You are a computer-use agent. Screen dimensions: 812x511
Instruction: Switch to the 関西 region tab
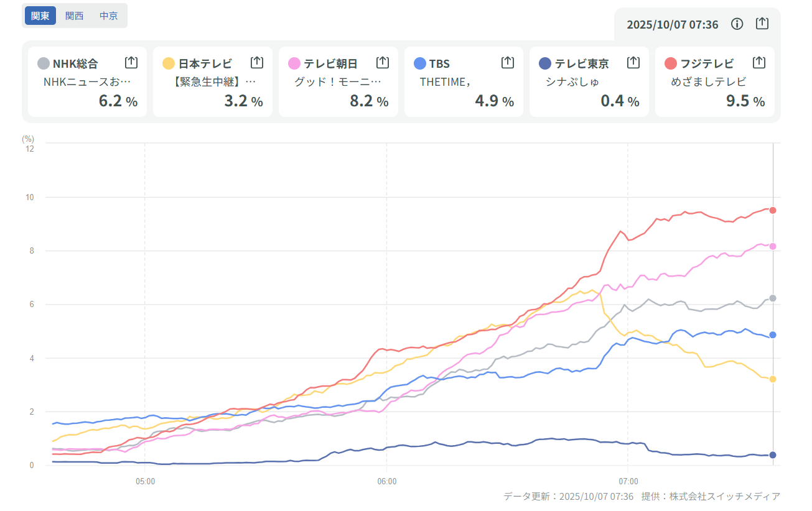point(75,16)
